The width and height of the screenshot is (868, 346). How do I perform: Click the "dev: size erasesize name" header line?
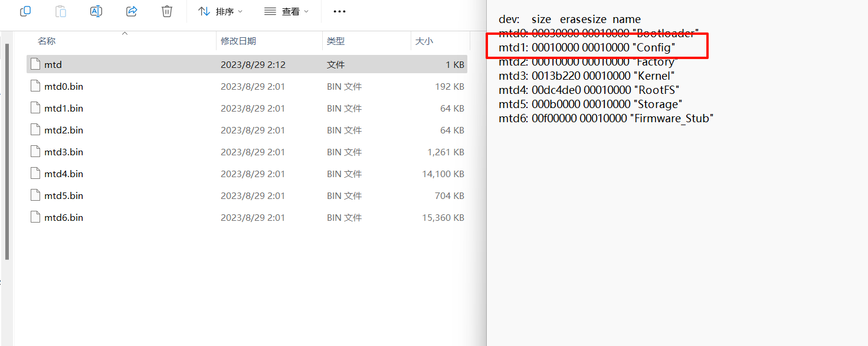click(x=569, y=19)
